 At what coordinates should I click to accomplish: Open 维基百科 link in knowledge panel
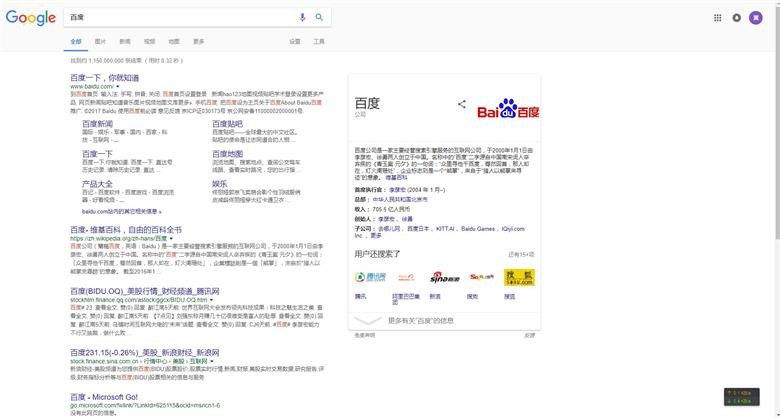pyautogui.click(x=396, y=177)
